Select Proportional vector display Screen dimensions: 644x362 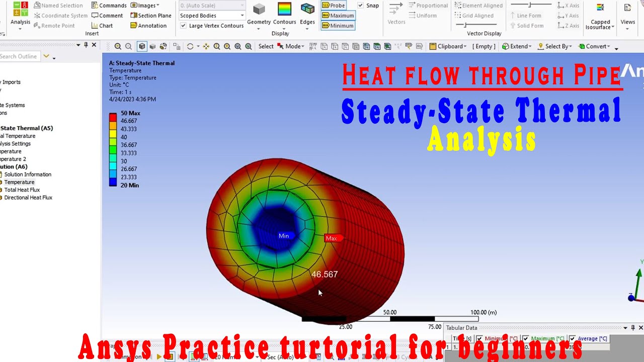(x=428, y=6)
